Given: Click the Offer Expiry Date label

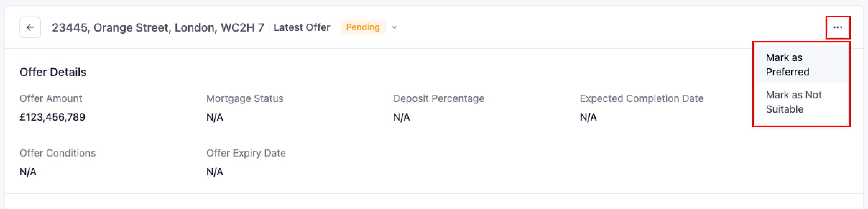Looking at the screenshot, I should pyautogui.click(x=246, y=153).
